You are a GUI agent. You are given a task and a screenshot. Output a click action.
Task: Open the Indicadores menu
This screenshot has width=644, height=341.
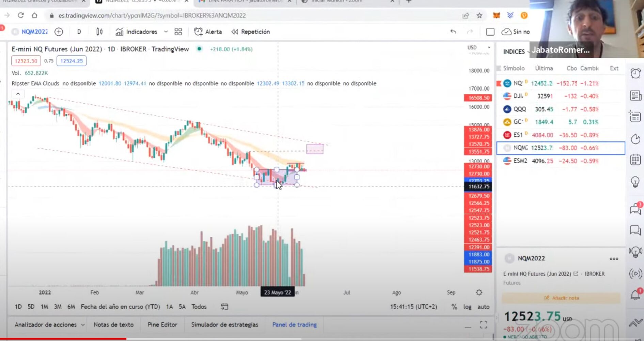[x=136, y=32]
